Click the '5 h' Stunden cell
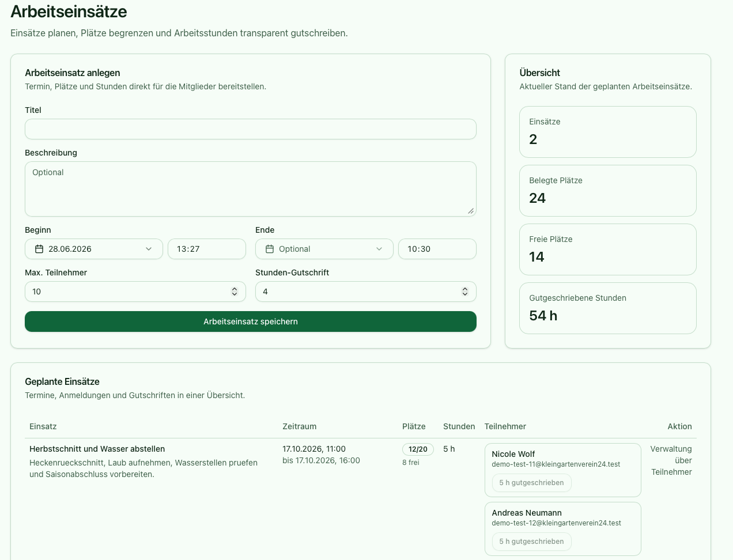This screenshot has width=733, height=560. pyautogui.click(x=449, y=449)
